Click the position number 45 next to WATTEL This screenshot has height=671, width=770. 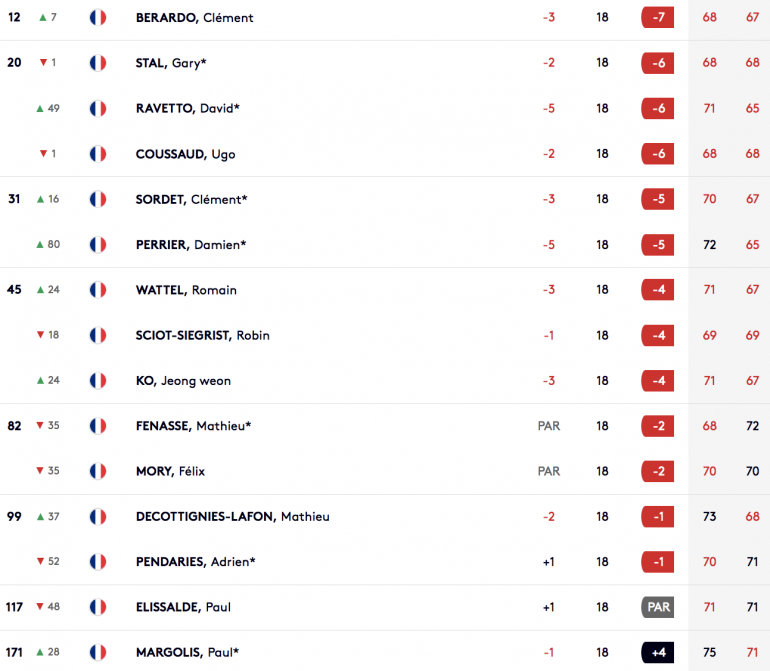pyautogui.click(x=14, y=290)
